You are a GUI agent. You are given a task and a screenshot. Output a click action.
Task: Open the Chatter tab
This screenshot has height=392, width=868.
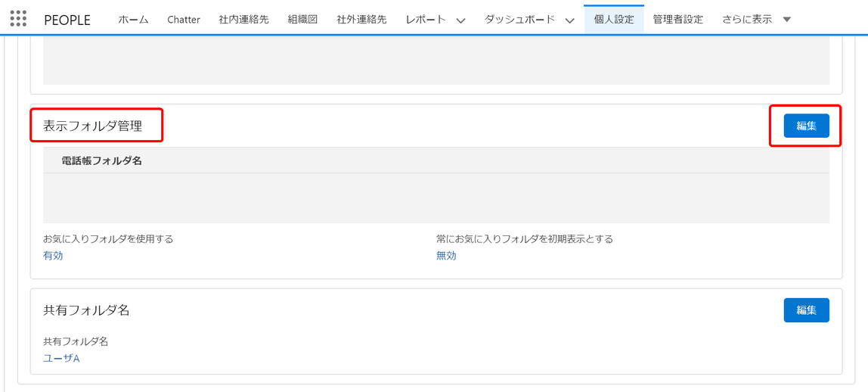pyautogui.click(x=184, y=20)
